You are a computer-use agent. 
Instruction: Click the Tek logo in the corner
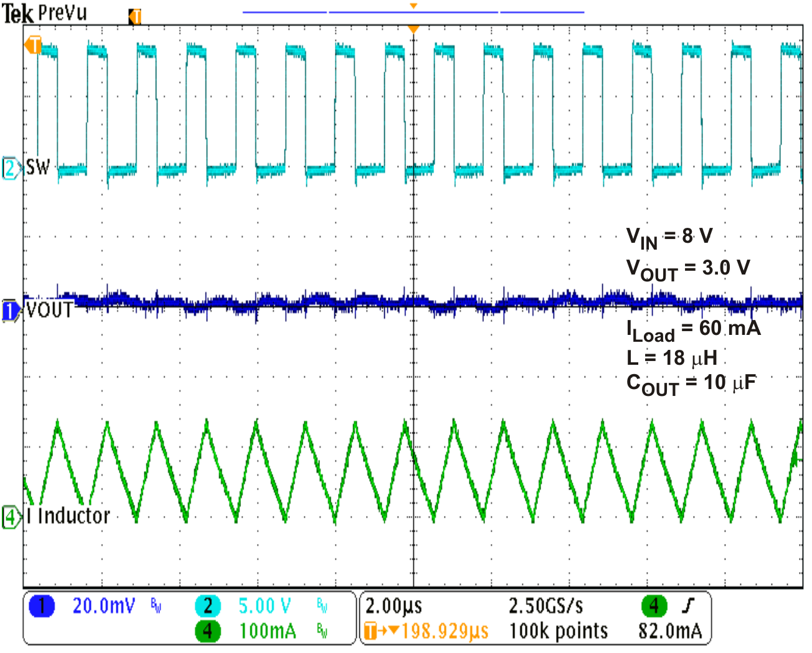pos(17,13)
